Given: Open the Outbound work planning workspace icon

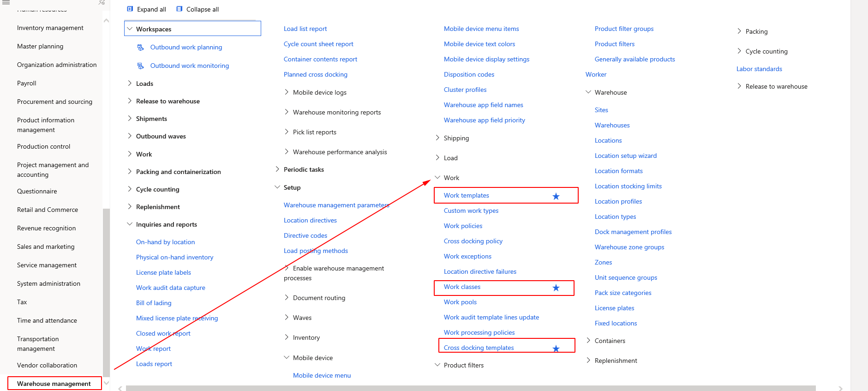Looking at the screenshot, I should (x=140, y=47).
